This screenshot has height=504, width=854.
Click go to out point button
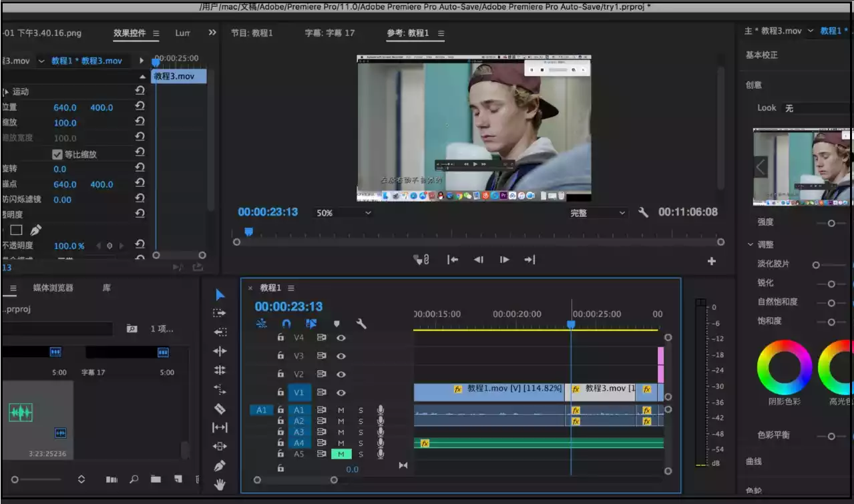[x=529, y=260]
